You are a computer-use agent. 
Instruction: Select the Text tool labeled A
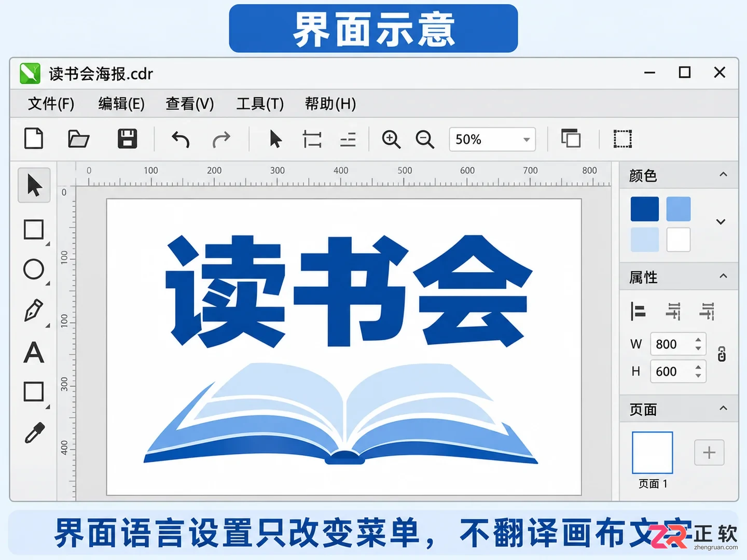[x=34, y=353]
